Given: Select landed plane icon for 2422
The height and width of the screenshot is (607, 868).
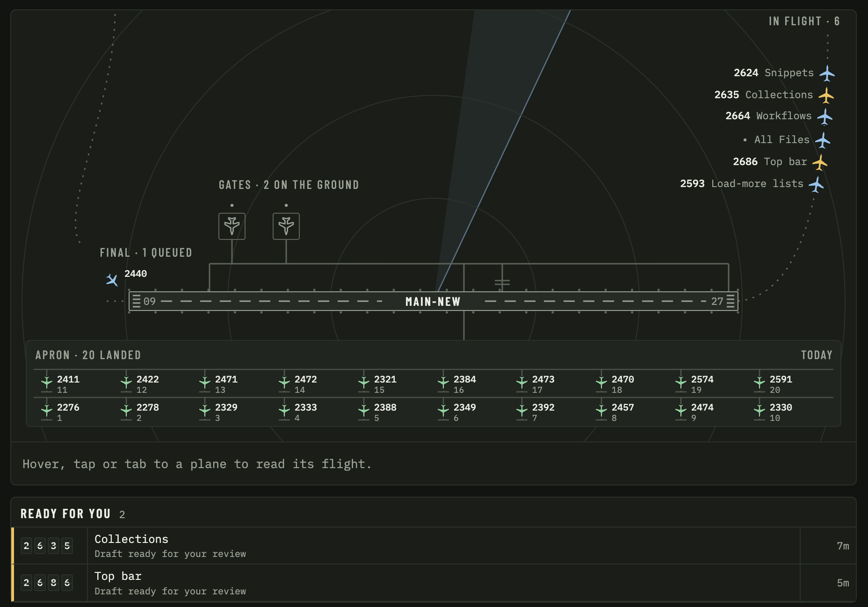Looking at the screenshot, I should point(126,383).
